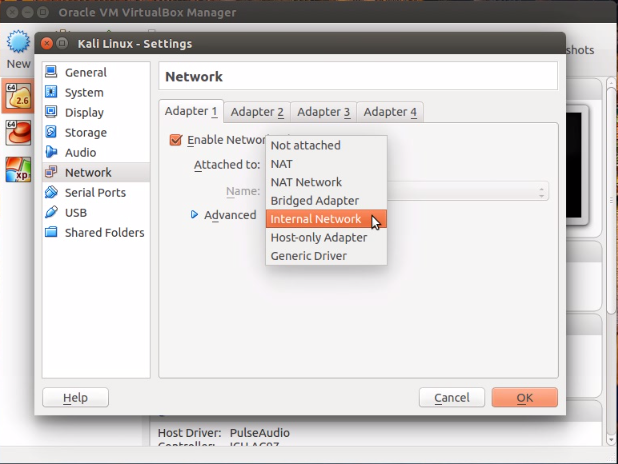The image size is (618, 464).
Task: Choose Host-only Adapter option
Action: tap(326, 237)
